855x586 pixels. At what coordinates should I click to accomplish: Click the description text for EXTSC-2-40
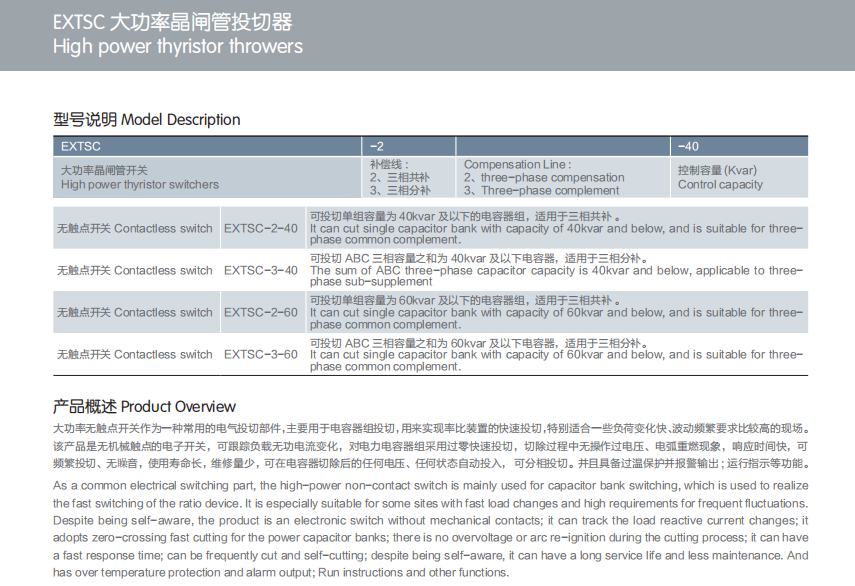click(555, 229)
